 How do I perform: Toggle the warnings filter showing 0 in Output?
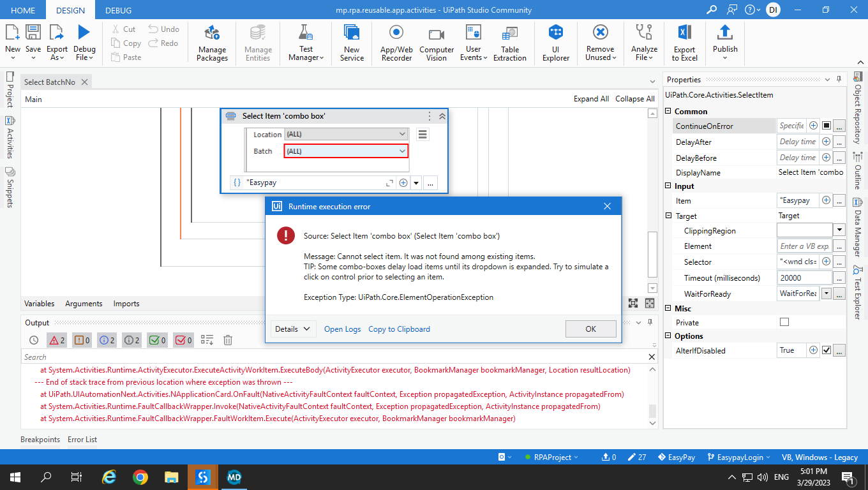point(82,340)
